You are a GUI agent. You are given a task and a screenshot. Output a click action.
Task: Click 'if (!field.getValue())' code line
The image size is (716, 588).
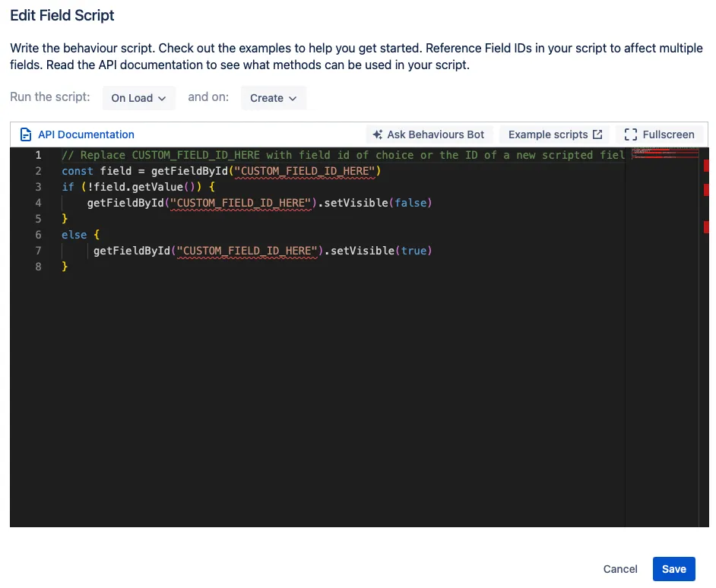click(x=138, y=187)
